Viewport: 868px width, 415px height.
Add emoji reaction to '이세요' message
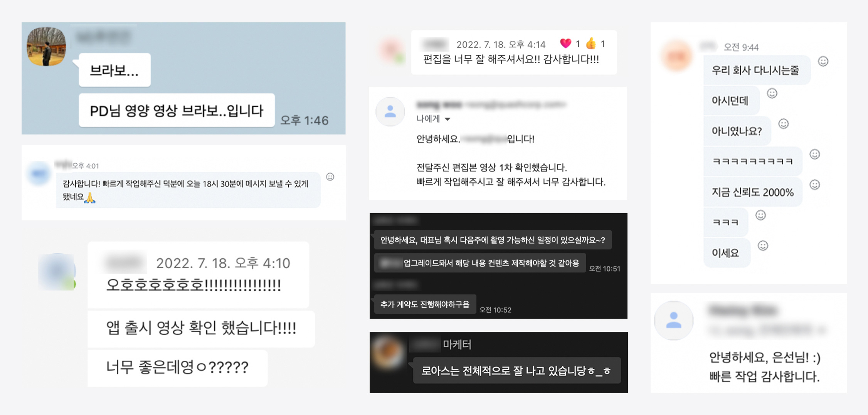[763, 245]
